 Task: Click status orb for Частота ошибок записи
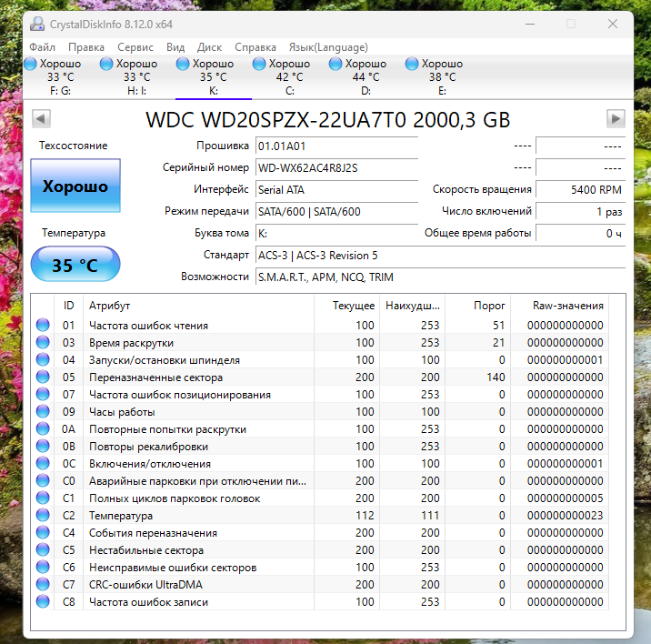43,601
